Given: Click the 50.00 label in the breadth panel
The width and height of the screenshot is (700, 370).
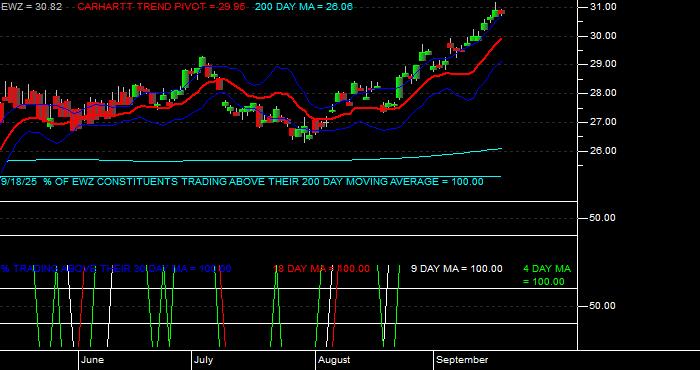Looking at the screenshot, I should coord(603,218).
